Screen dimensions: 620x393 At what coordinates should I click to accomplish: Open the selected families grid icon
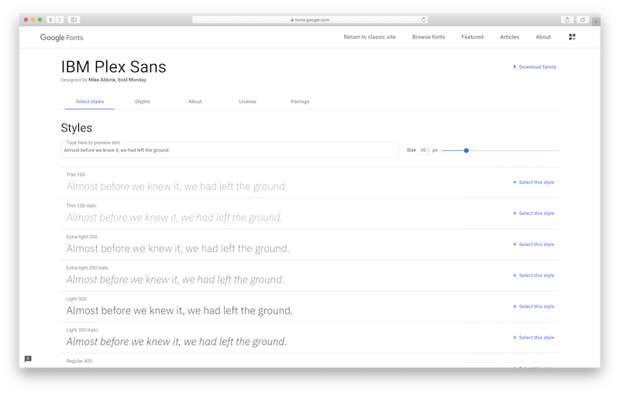[572, 37]
